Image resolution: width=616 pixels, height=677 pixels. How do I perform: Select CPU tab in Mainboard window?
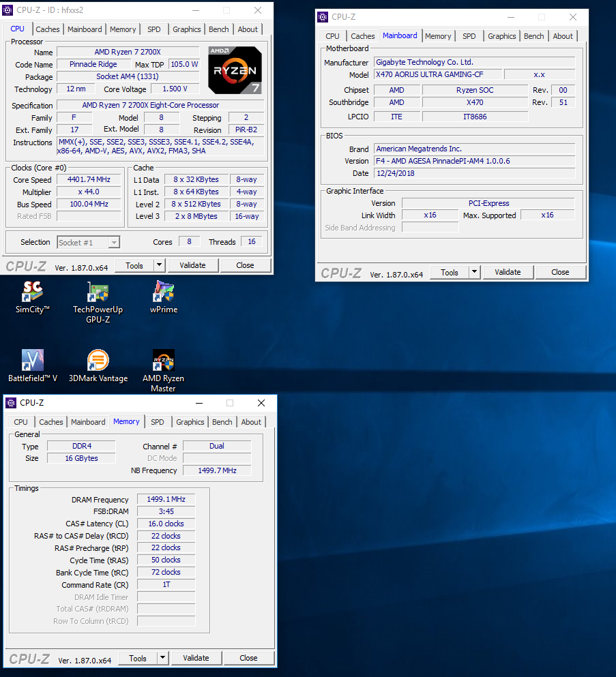coord(333,36)
